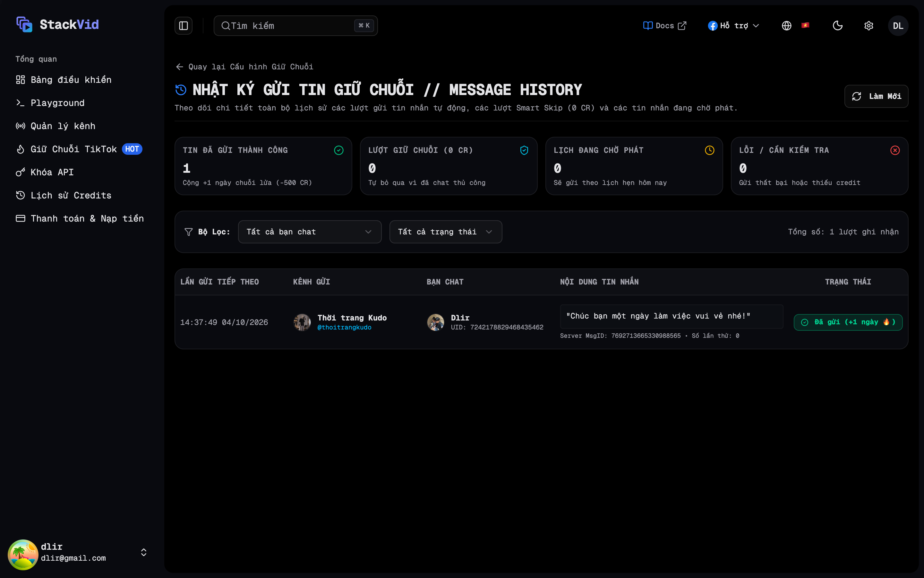Click the red error icon on errors card
Image resolution: width=924 pixels, height=578 pixels.
pos(895,150)
